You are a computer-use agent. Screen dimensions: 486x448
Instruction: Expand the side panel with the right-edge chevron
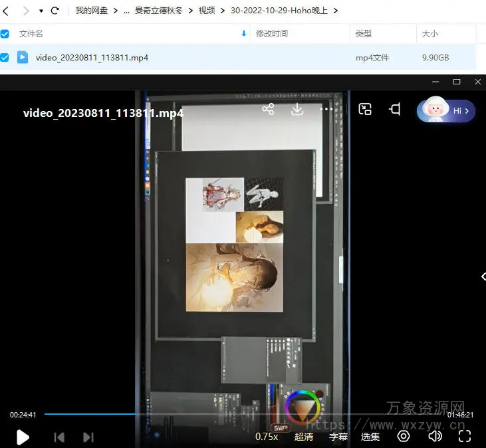483,277
